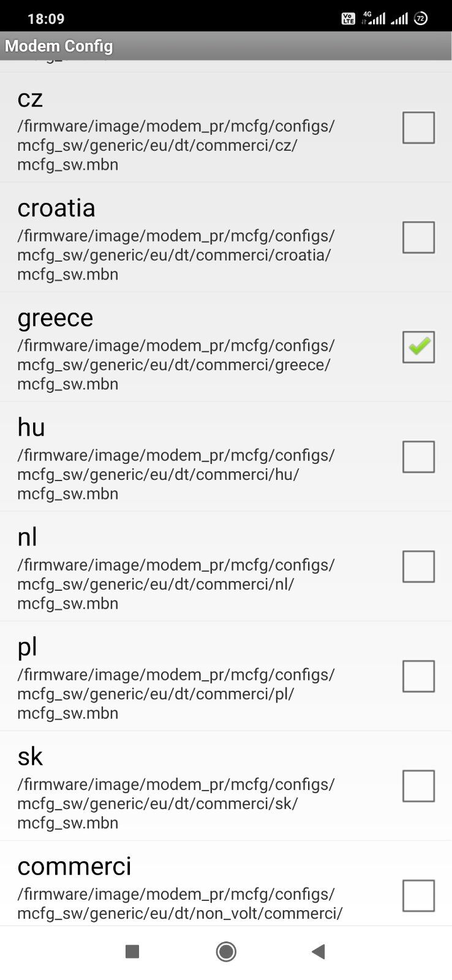
Task: Select the croatia list entry title
Action: pos(56,208)
